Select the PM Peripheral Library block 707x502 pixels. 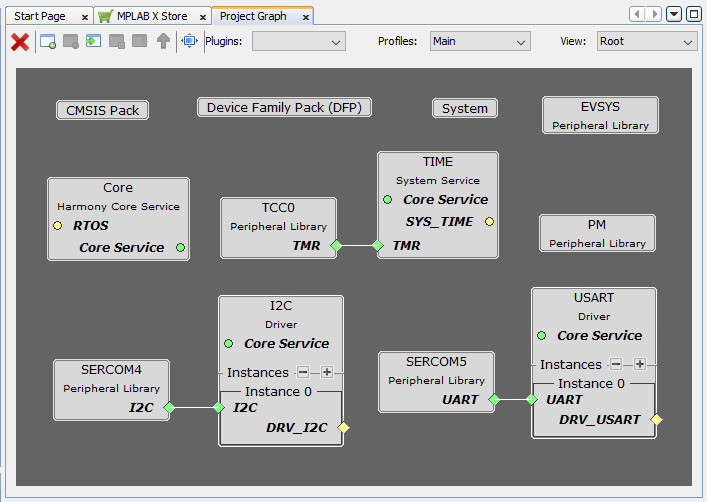click(597, 233)
